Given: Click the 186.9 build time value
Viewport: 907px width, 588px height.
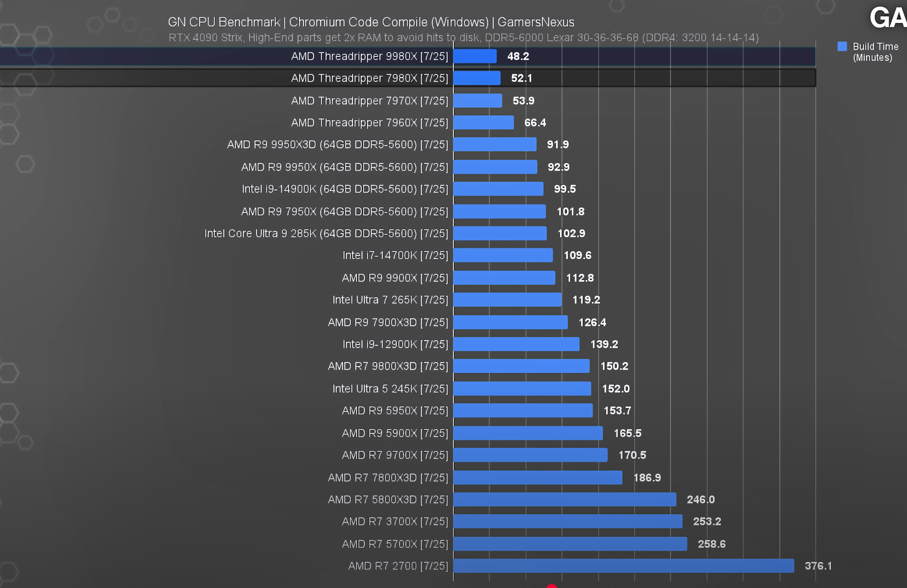Looking at the screenshot, I should pyautogui.click(x=647, y=478).
